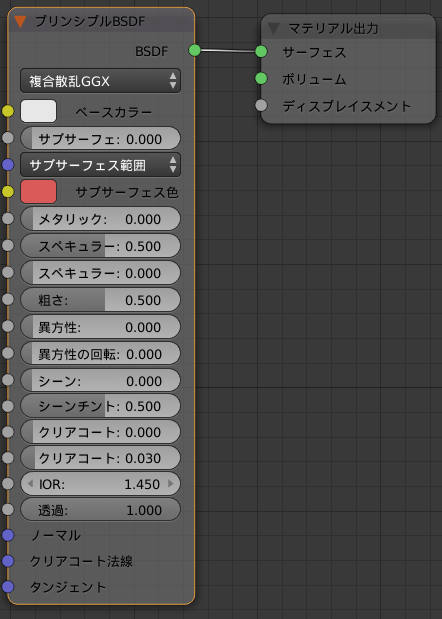Increase IOR with the right arrow
442x619 pixels.
pyautogui.click(x=171, y=484)
